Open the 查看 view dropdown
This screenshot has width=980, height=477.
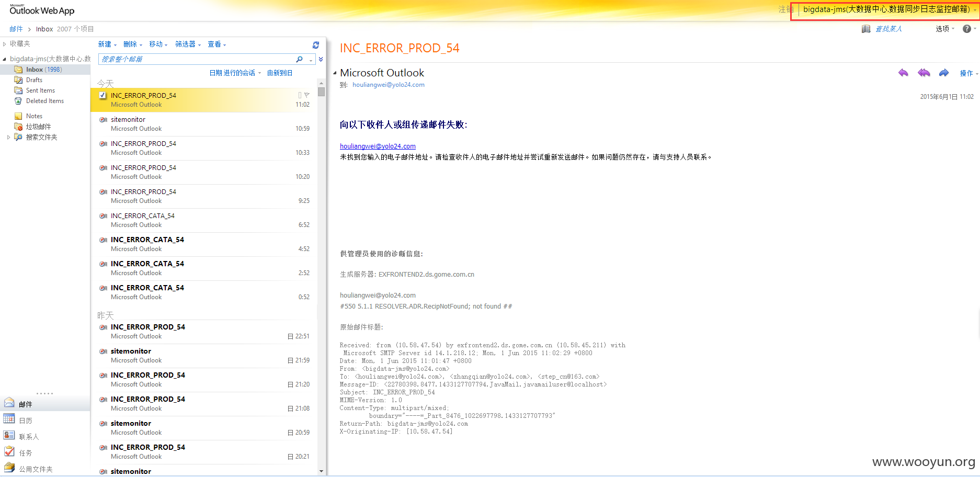coord(217,44)
